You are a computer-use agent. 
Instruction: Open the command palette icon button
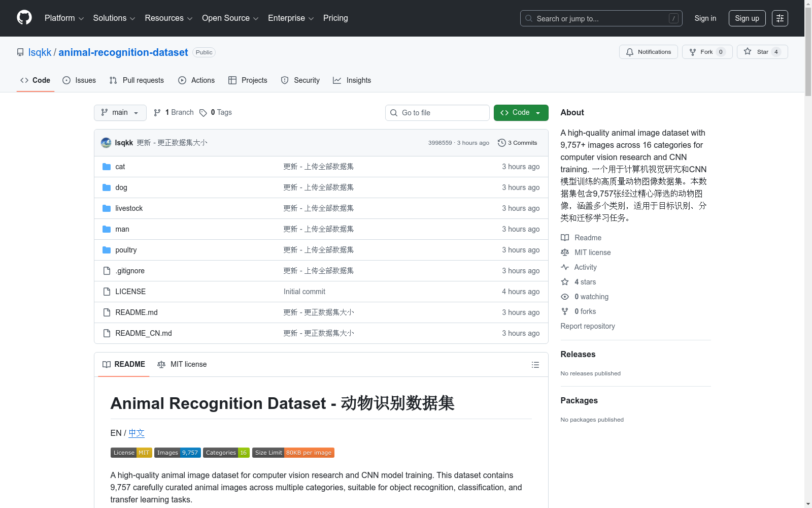coord(780,18)
